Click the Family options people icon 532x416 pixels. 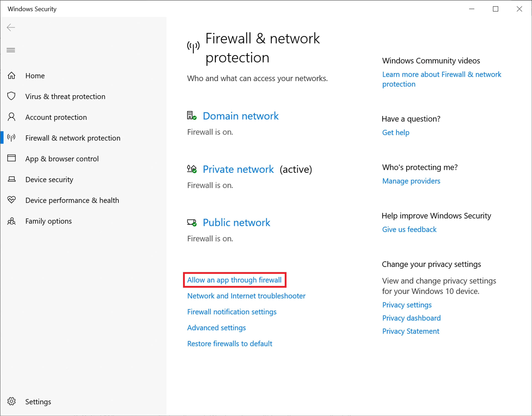(x=11, y=221)
